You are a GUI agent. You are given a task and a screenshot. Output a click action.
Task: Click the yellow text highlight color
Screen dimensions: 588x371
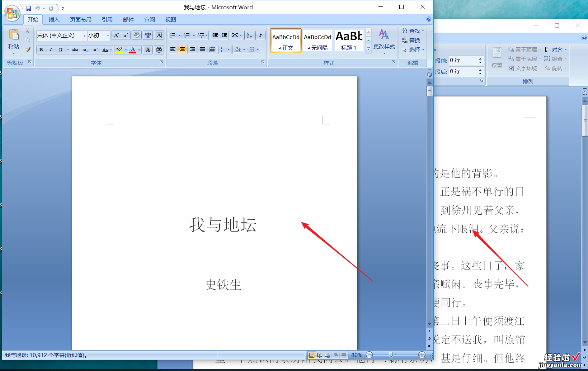tap(119, 50)
